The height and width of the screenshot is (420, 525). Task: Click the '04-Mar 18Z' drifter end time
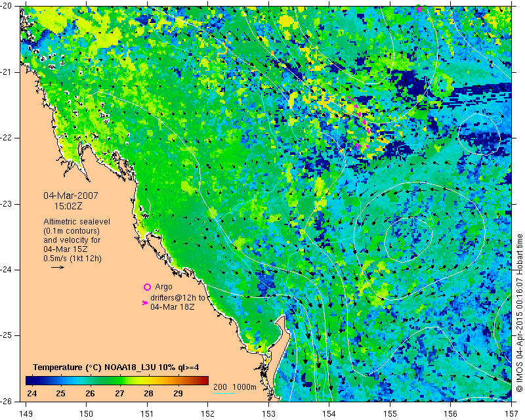click(173, 306)
